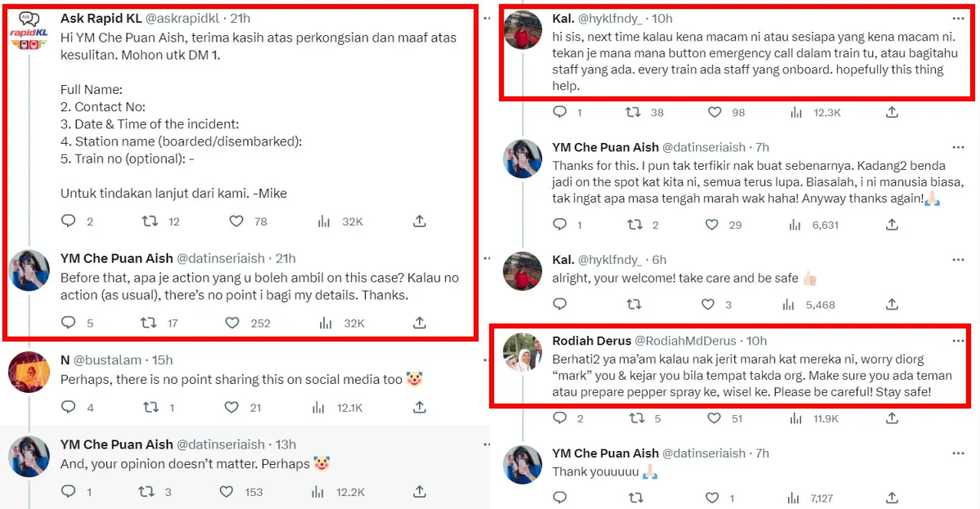Open more options on YM Che Puan Aish's 'Thank youuuuu' tweet
The image size is (980, 509).
click(958, 453)
